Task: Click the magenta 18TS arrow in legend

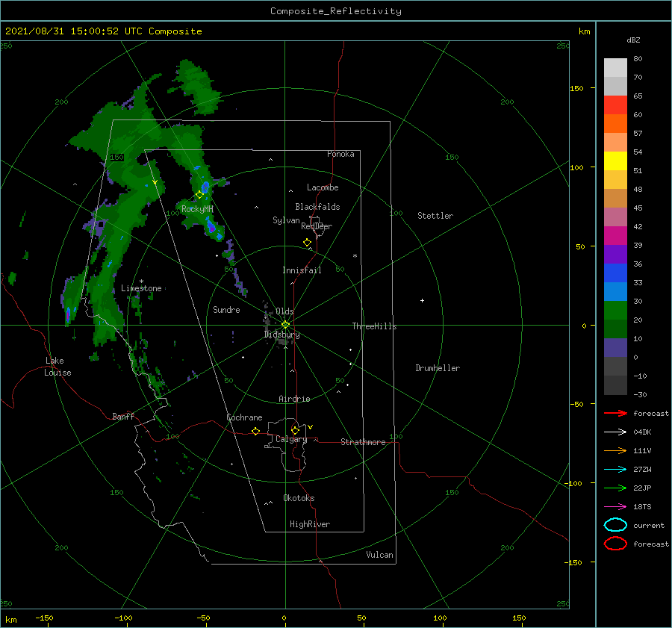Action: coord(615,507)
